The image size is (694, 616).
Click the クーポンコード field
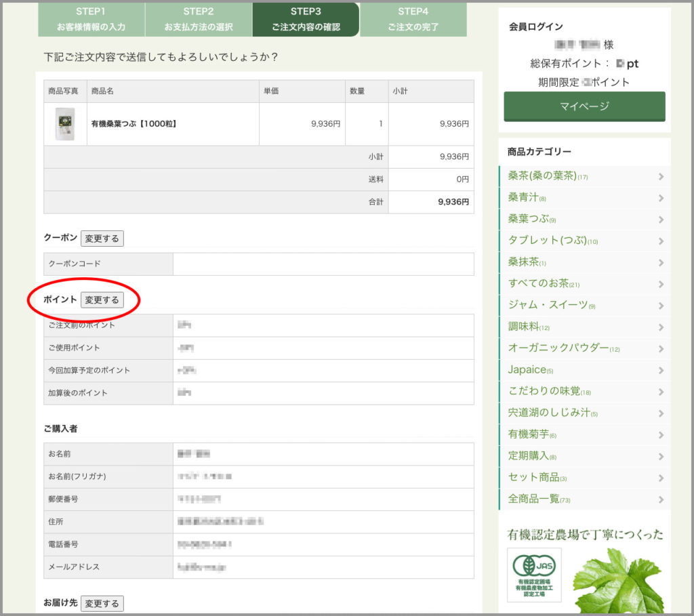click(x=323, y=264)
